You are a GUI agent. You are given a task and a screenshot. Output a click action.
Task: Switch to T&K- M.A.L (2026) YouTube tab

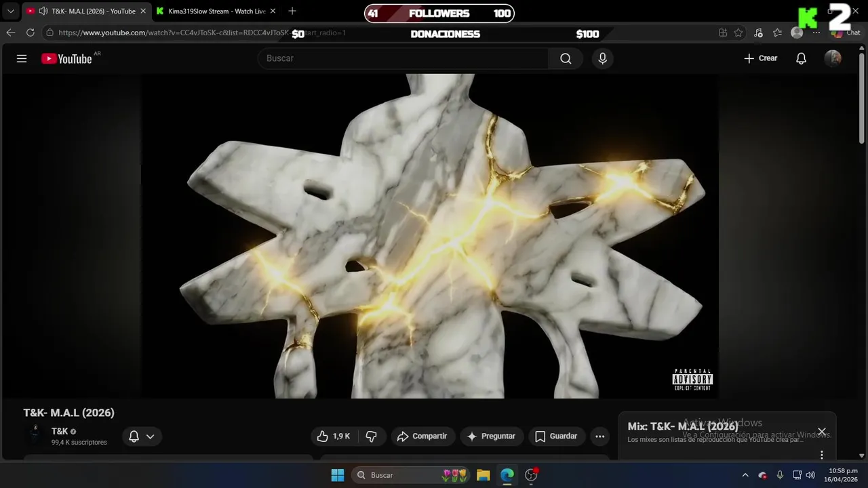[85, 11]
